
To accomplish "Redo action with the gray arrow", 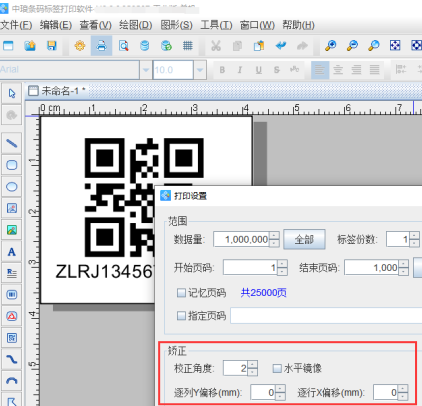I will 302,45.
